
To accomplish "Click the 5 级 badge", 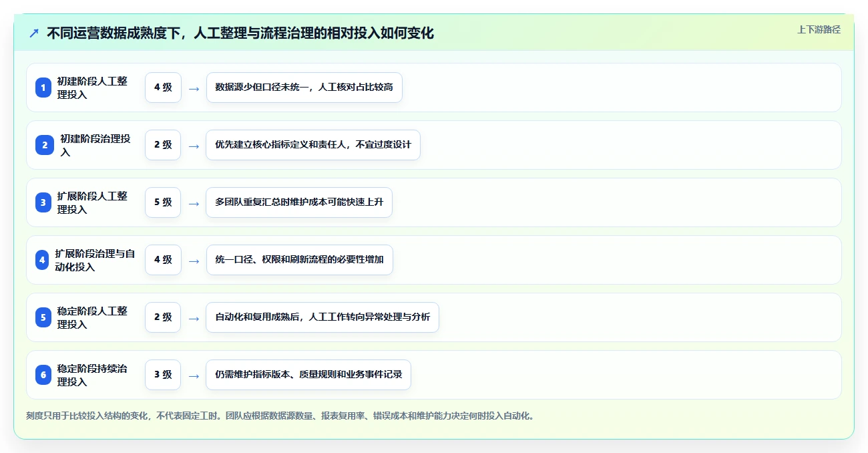I will point(163,202).
